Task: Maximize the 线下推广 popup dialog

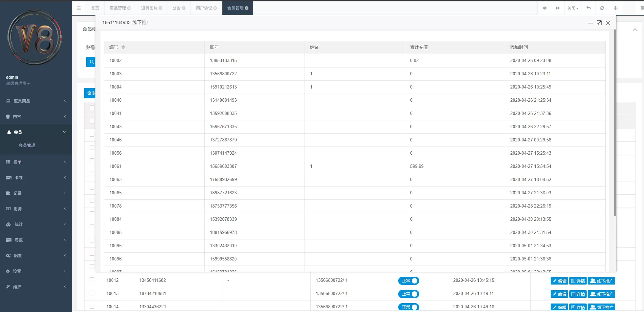Action: (x=599, y=23)
